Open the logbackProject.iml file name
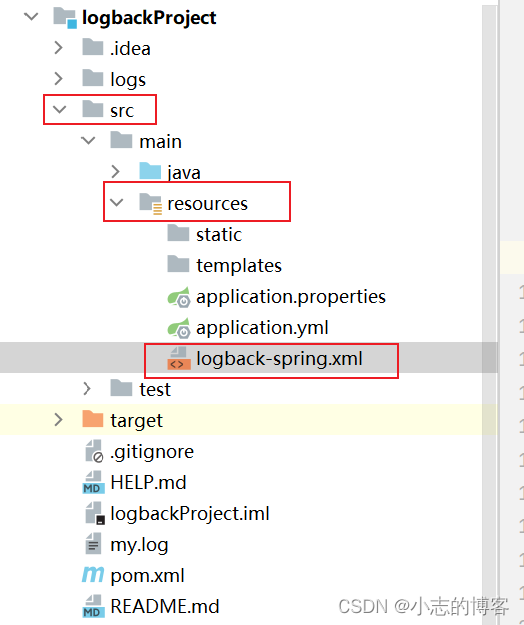 click(x=190, y=513)
